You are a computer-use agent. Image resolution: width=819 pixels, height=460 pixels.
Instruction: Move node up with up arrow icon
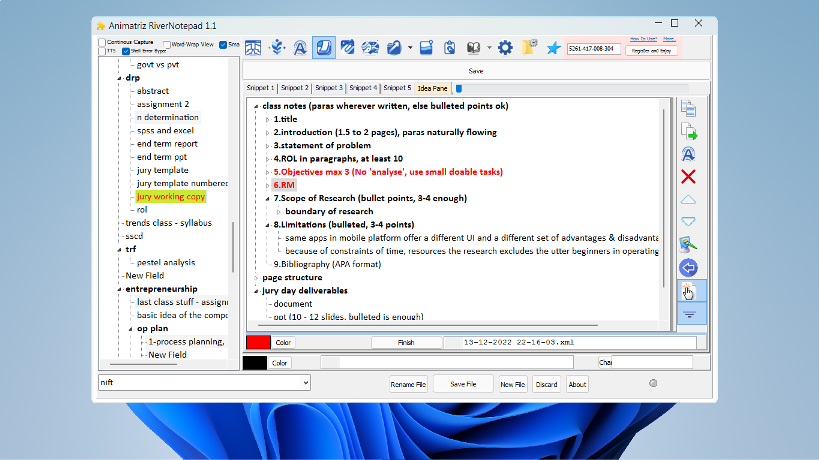[688, 200]
